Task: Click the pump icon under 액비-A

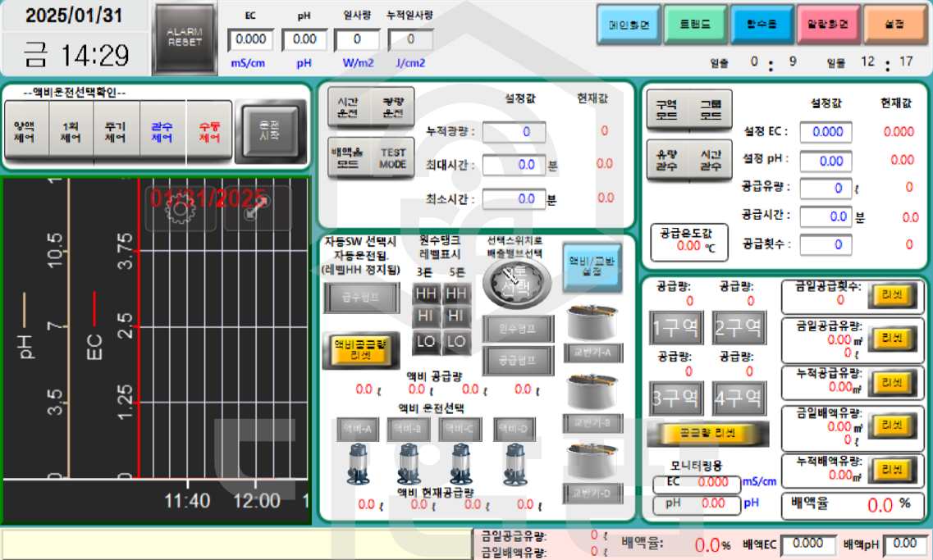Action: [x=359, y=462]
